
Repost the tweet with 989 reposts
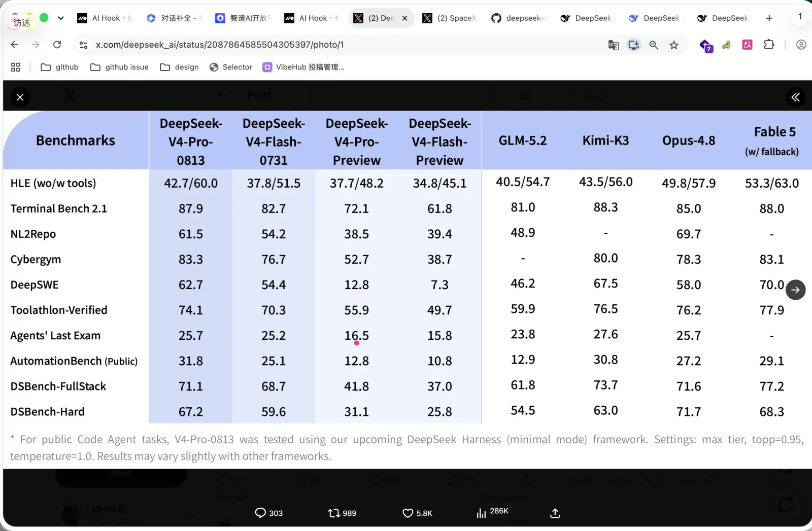point(342,513)
